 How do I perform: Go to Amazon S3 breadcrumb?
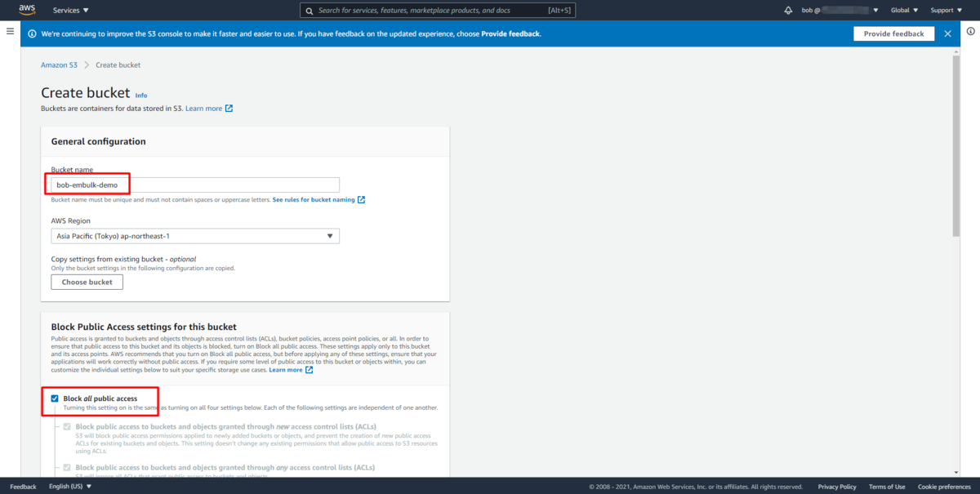(x=60, y=65)
